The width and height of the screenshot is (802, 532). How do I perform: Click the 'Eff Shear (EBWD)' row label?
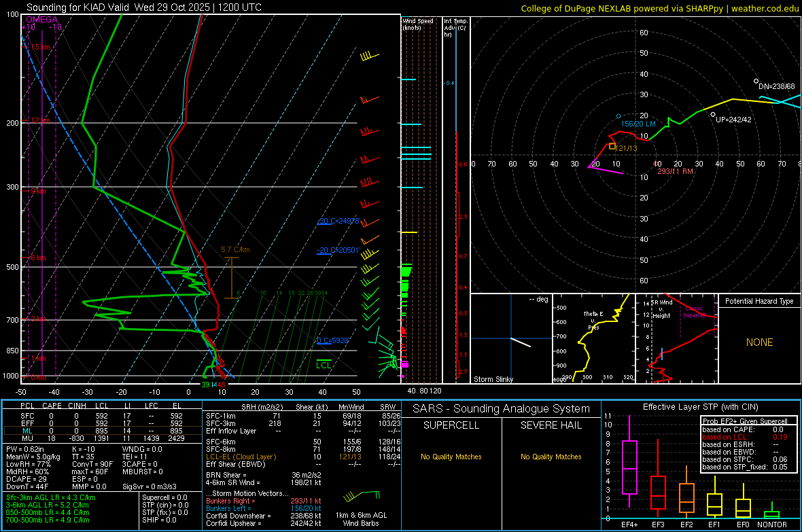pyautogui.click(x=236, y=464)
